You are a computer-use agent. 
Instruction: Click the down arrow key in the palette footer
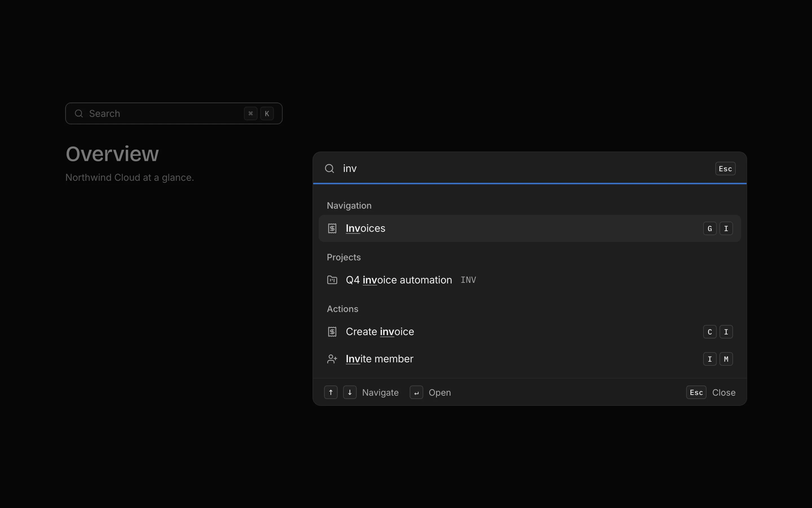point(350,392)
